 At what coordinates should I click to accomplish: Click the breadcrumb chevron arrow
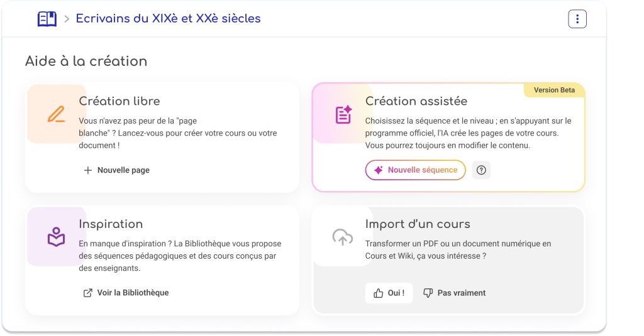(67, 19)
